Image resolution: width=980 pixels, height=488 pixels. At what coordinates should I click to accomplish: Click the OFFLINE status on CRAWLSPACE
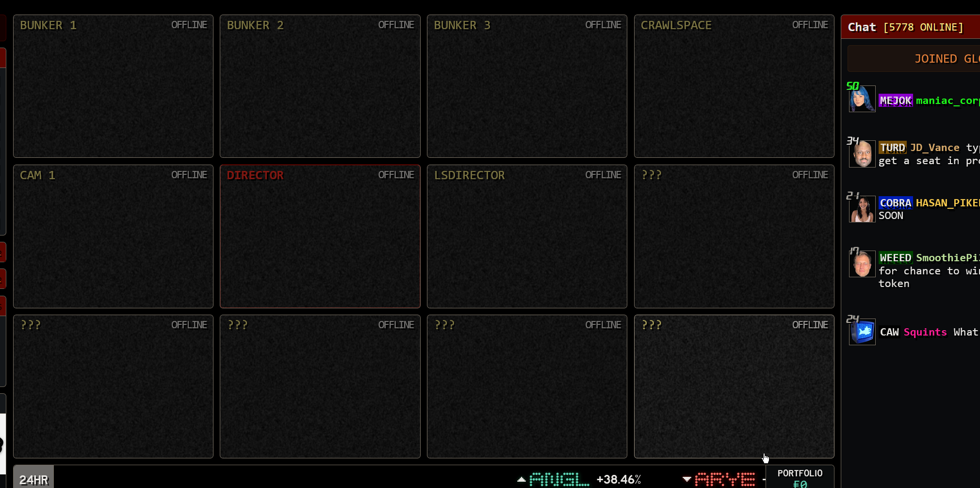coord(810,25)
